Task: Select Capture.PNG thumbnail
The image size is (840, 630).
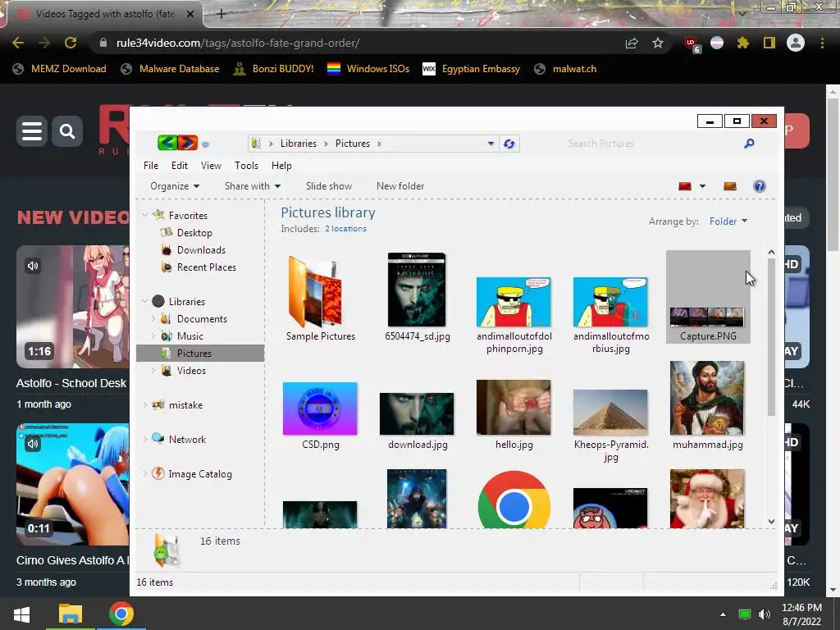Action: [708, 297]
